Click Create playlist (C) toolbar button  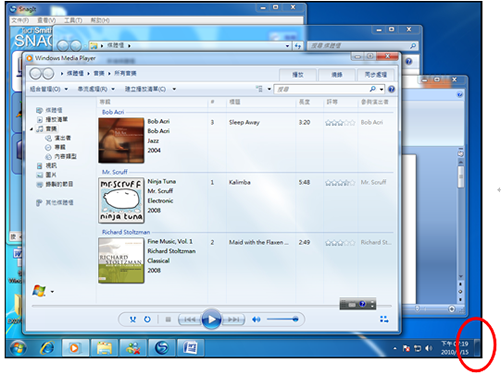pos(145,89)
